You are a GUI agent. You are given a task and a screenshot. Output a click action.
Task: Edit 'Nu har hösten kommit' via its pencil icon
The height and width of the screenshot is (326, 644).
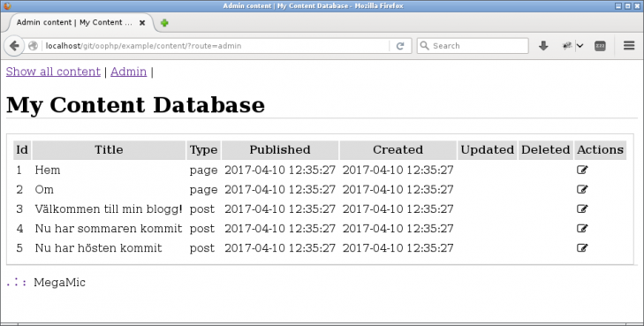pos(582,247)
